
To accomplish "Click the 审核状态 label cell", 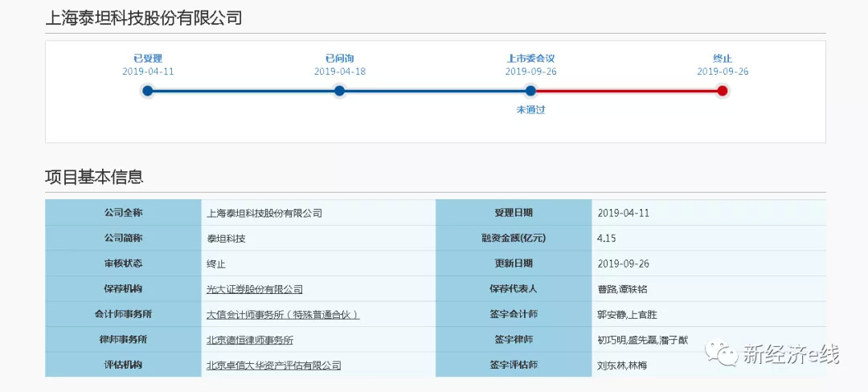I will point(123,263).
